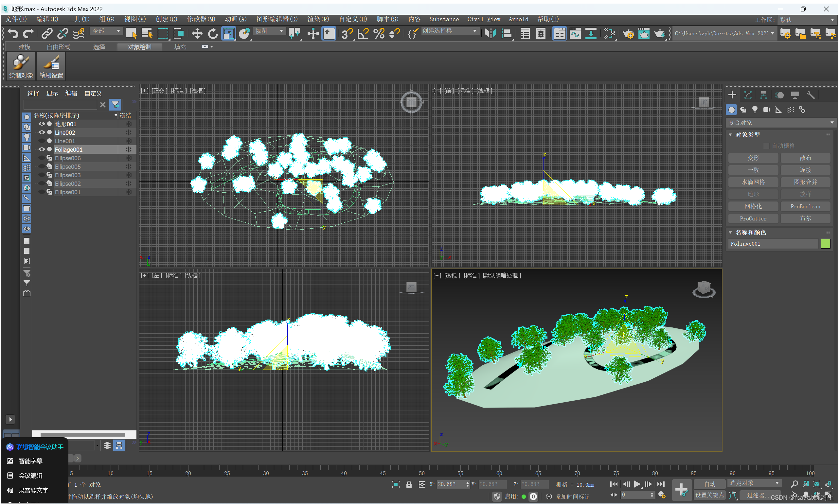Viewport: 839px width, 504px height.
Task: Click the Foliage001 object color swatch
Action: pyautogui.click(x=825, y=244)
